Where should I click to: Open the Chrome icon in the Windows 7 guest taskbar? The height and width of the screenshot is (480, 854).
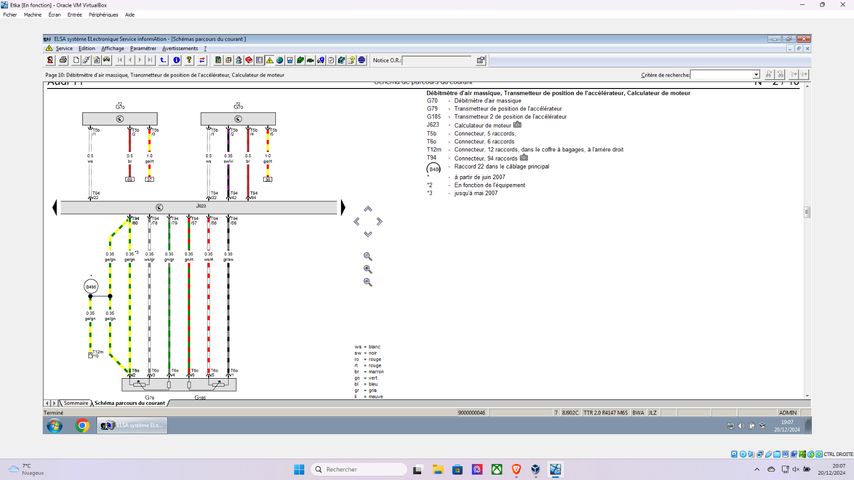(x=82, y=426)
